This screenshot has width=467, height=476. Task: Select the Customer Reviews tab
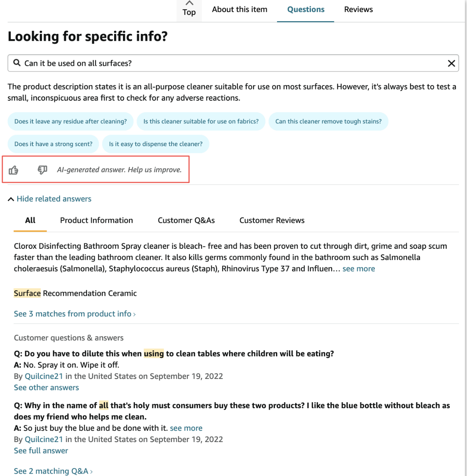click(272, 220)
